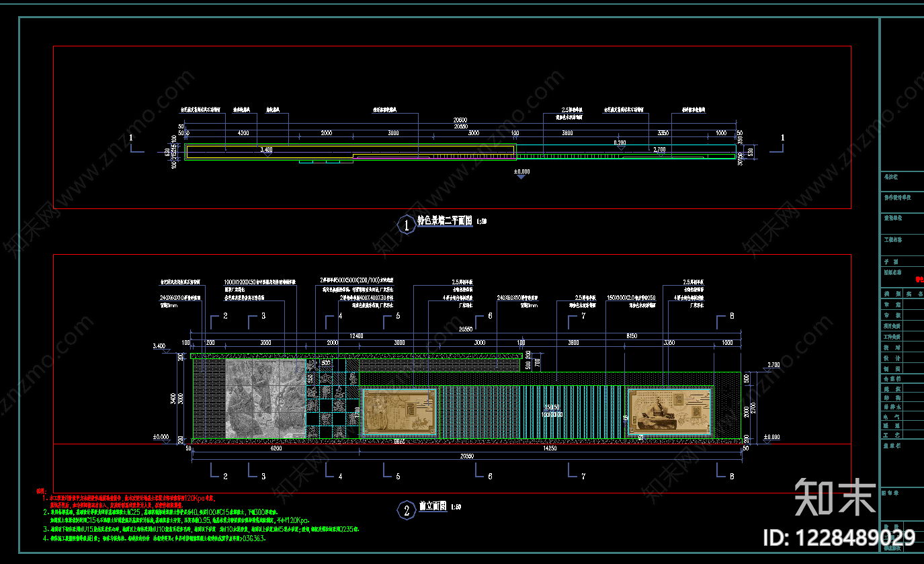Click the left golden relief panel in the elevation

click(399, 410)
